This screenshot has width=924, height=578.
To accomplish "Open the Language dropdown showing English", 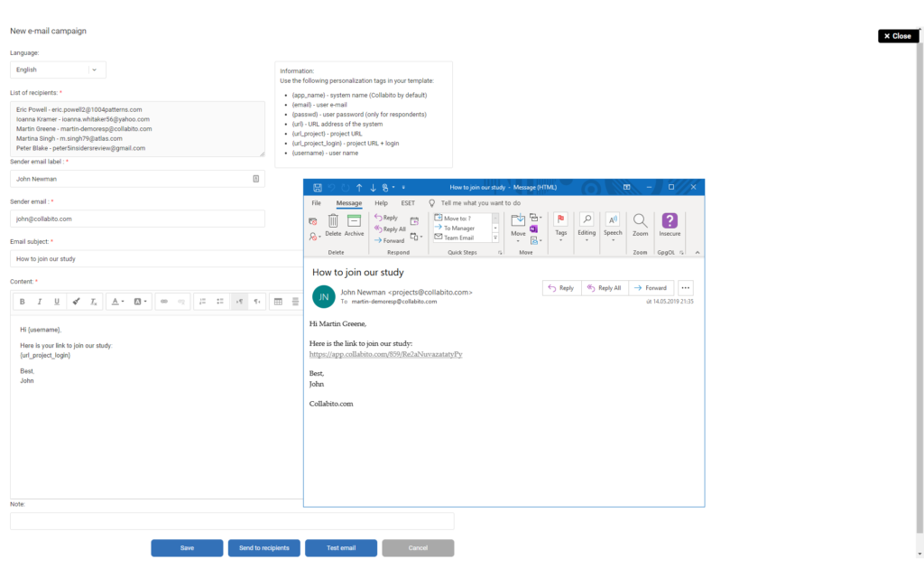I will point(58,70).
